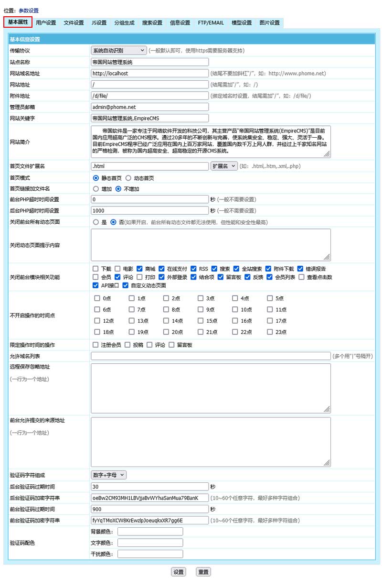Expand the 验证码字符组成 dropdown
This screenshot has height=588, width=382.
click(109, 475)
